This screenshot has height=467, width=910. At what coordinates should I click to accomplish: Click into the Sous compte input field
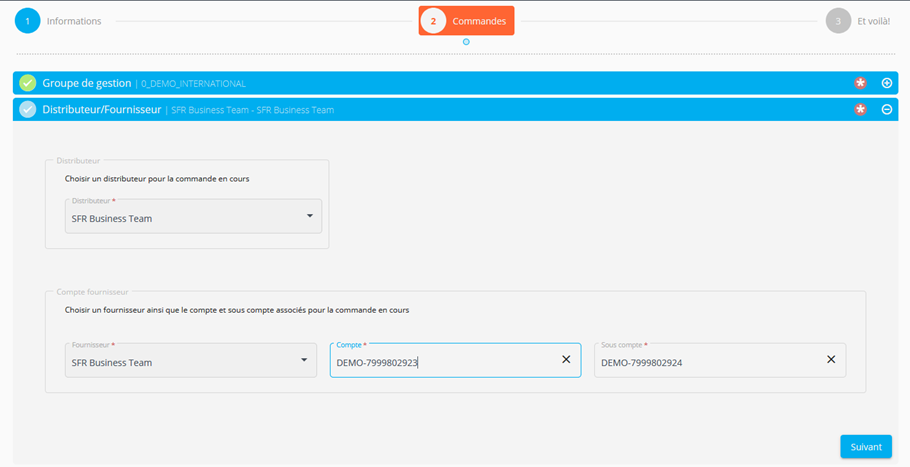(705, 363)
